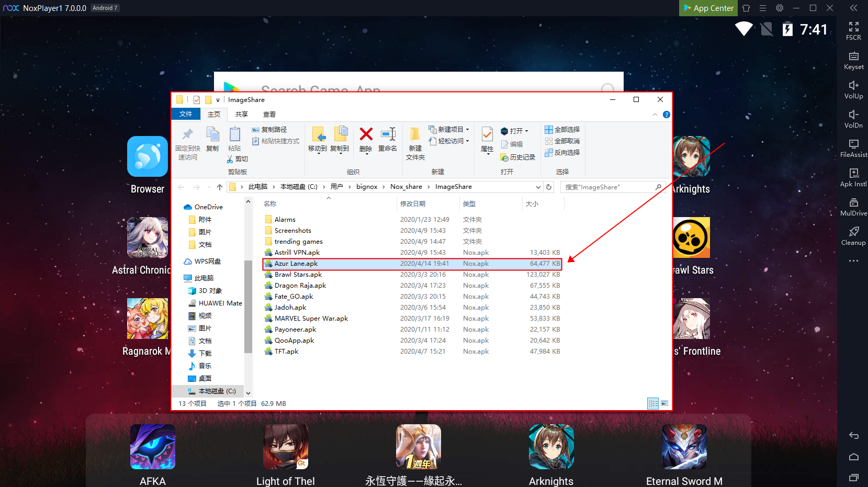This screenshot has height=487, width=868.
Task: Select WPS cloud drive in navigation pane
Action: click(202, 262)
